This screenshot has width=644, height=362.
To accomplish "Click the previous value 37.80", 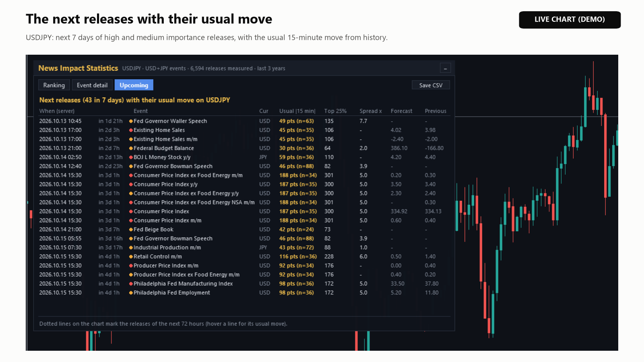I will 432,284.
